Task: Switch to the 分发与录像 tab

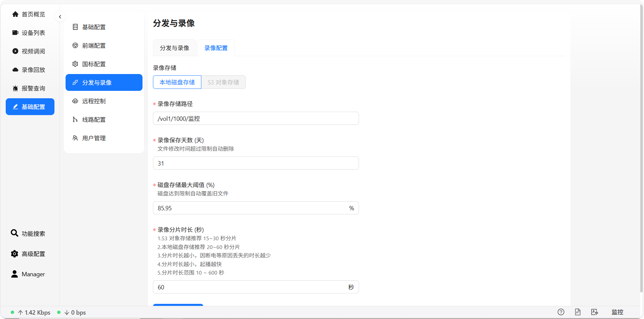Action: pyautogui.click(x=174, y=48)
